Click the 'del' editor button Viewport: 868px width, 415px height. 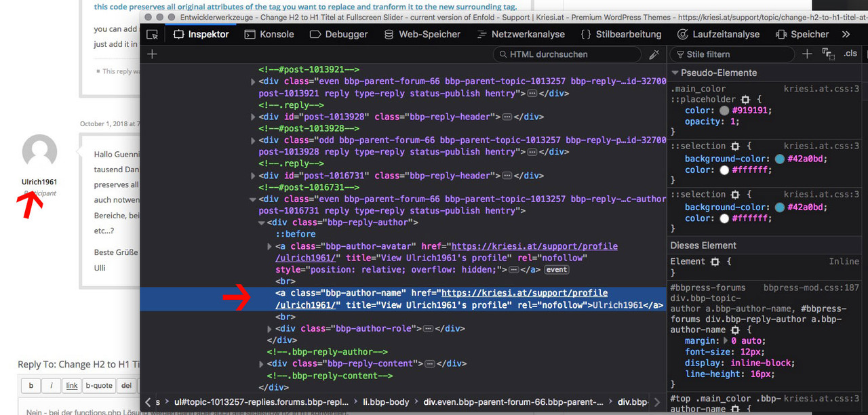coord(125,386)
